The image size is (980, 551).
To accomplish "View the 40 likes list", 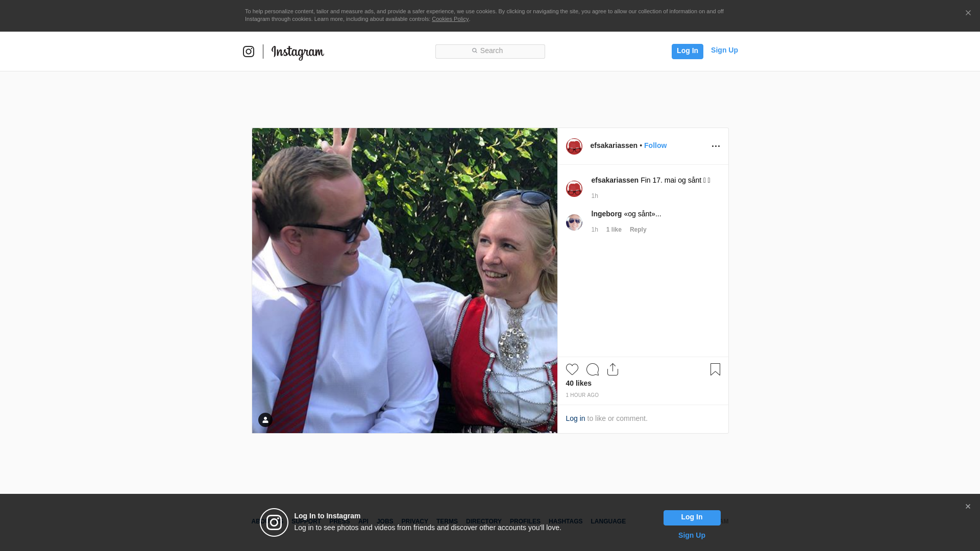I will point(578,383).
